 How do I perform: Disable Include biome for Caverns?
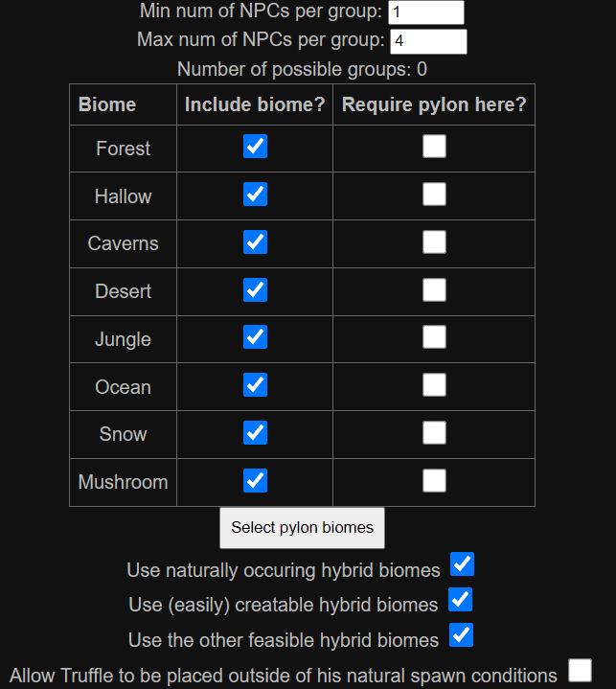pos(255,242)
